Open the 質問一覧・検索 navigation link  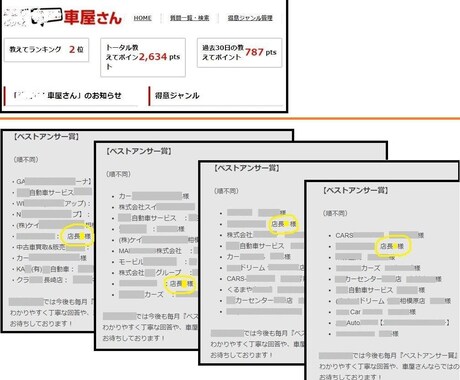pos(189,18)
